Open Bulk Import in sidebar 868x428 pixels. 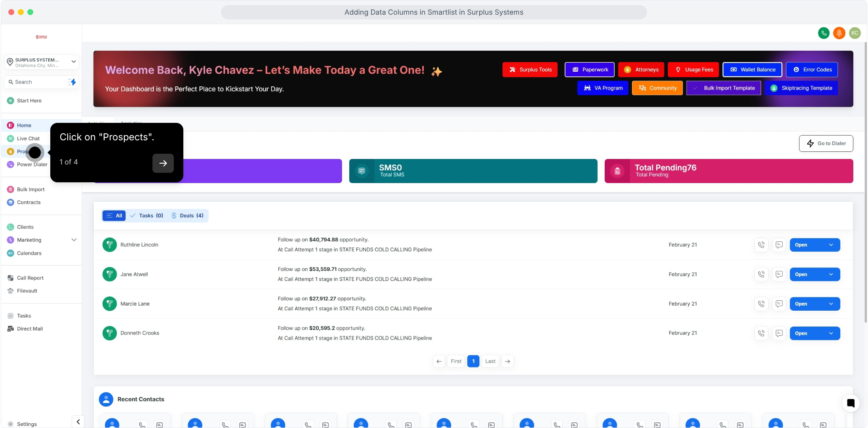[x=30, y=189]
